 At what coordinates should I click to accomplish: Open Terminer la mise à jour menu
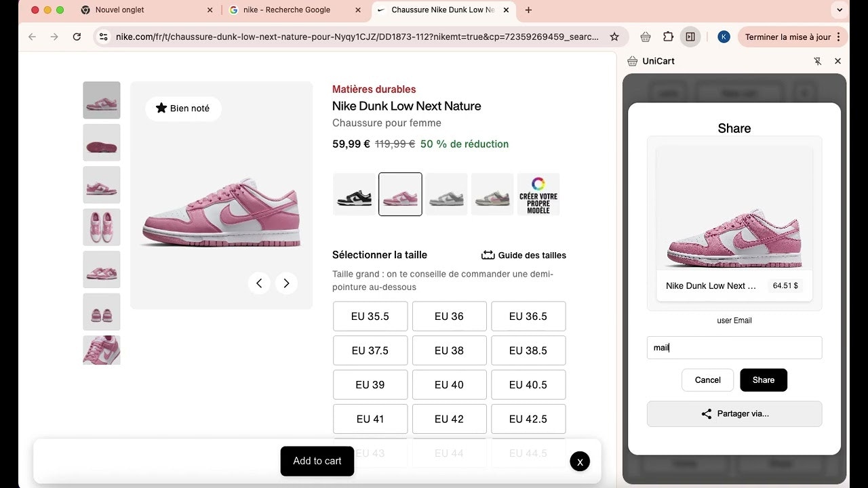tap(793, 37)
